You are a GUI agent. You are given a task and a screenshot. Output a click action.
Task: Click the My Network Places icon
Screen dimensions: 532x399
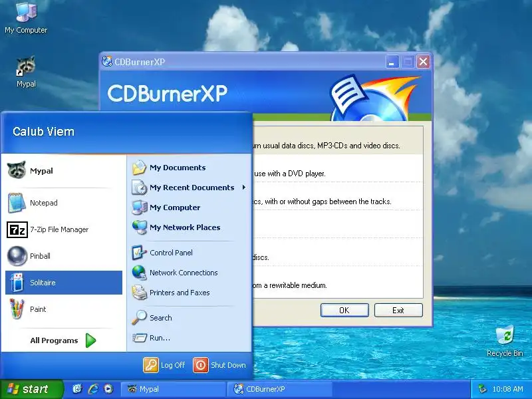click(140, 227)
